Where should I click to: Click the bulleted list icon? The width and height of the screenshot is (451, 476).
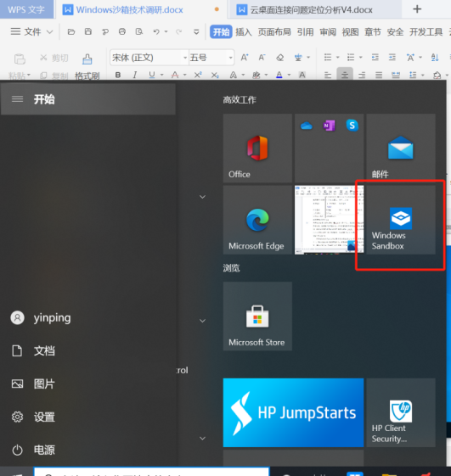click(328, 57)
